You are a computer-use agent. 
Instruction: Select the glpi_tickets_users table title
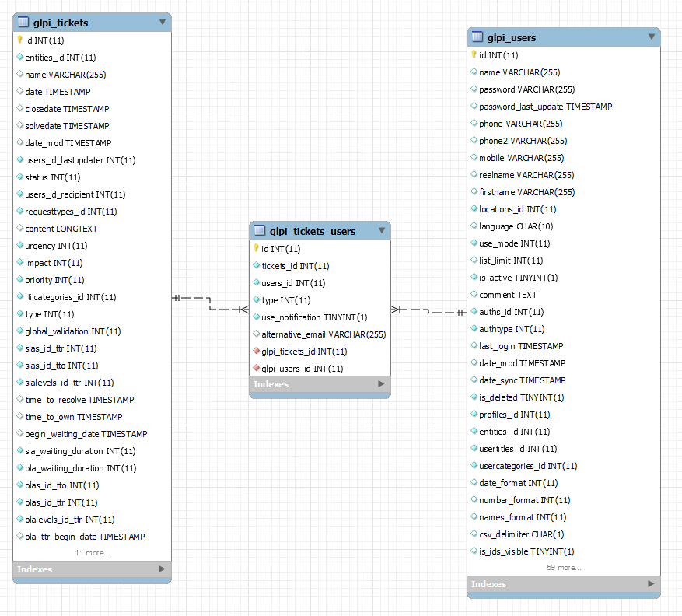pos(313,231)
